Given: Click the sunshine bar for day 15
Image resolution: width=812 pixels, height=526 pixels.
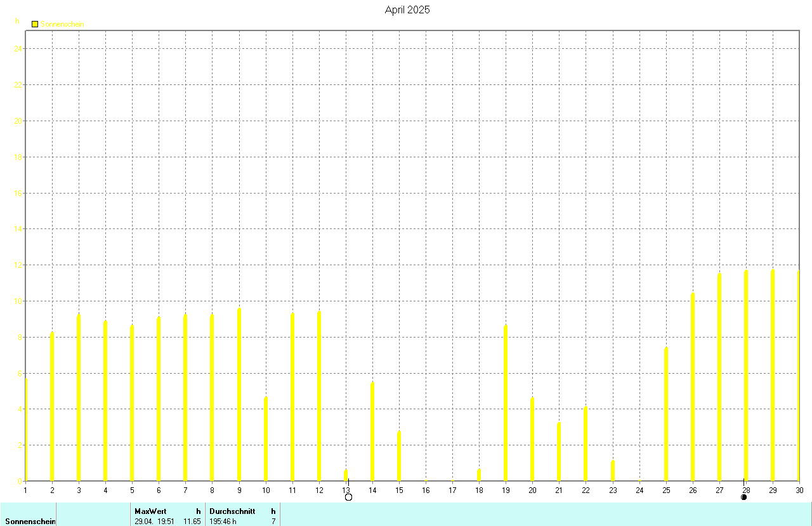Looking at the screenshot, I should (399, 456).
